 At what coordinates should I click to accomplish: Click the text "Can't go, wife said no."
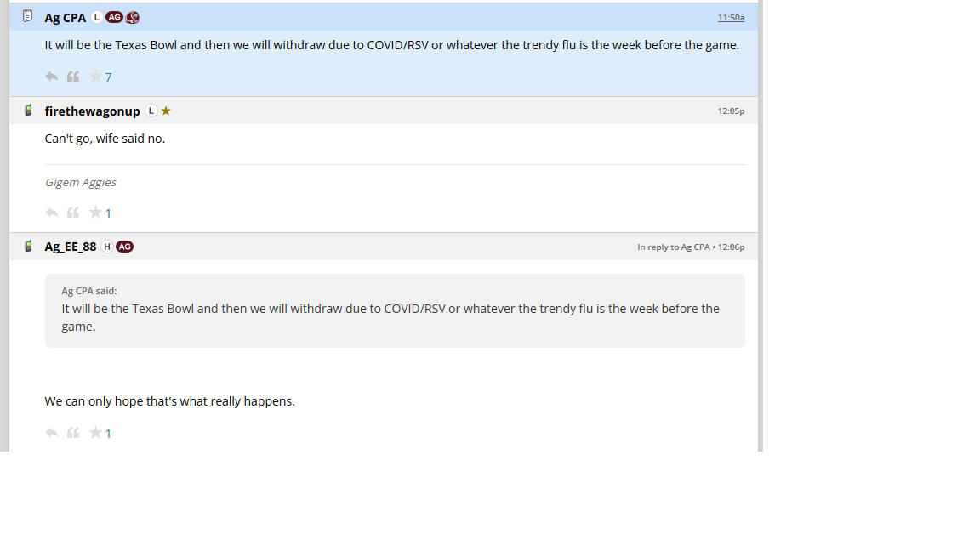[x=105, y=139]
